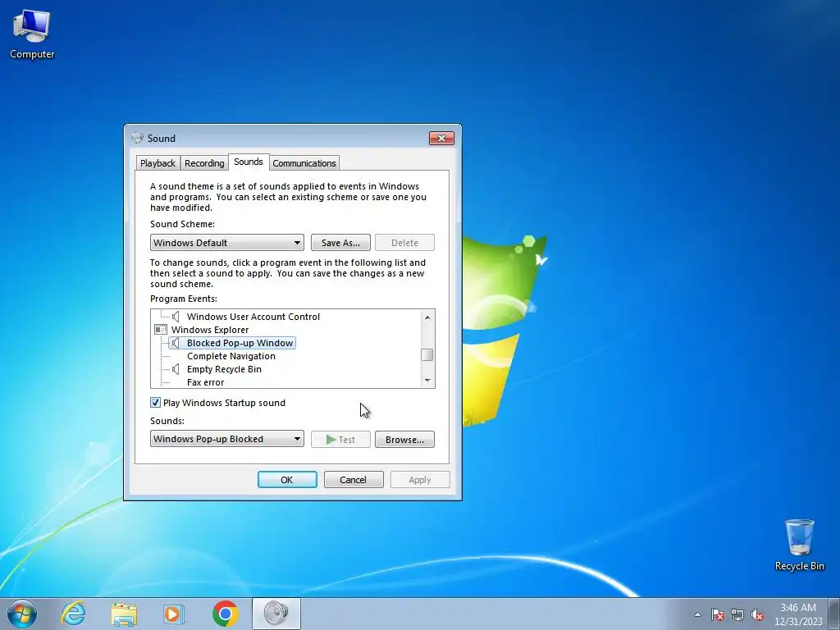Click the Program Events scroll up arrow
Viewport: 840px width, 630px height.
click(x=427, y=317)
